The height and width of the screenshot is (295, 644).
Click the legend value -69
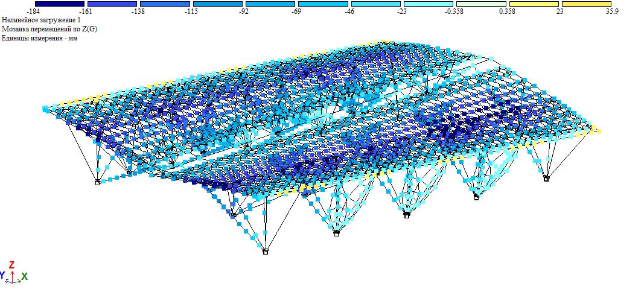[296, 11]
